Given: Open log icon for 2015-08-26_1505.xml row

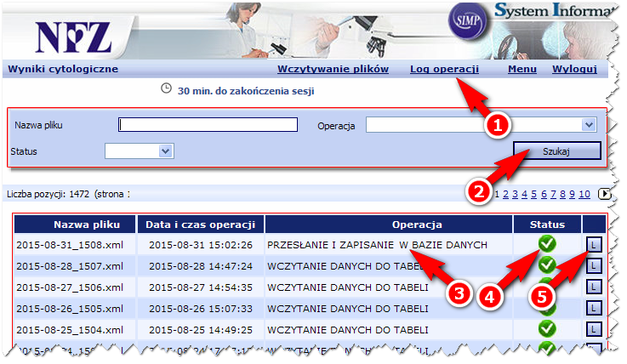Looking at the screenshot, I should tap(593, 308).
